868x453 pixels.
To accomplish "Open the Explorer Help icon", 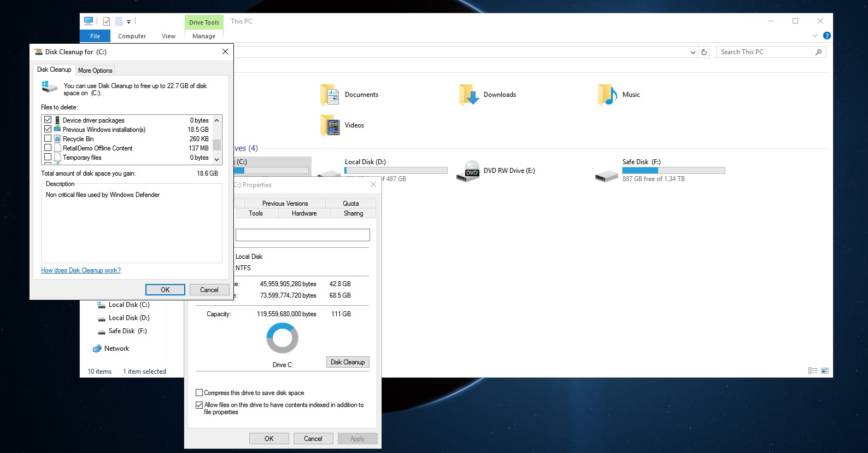I will 827,36.
